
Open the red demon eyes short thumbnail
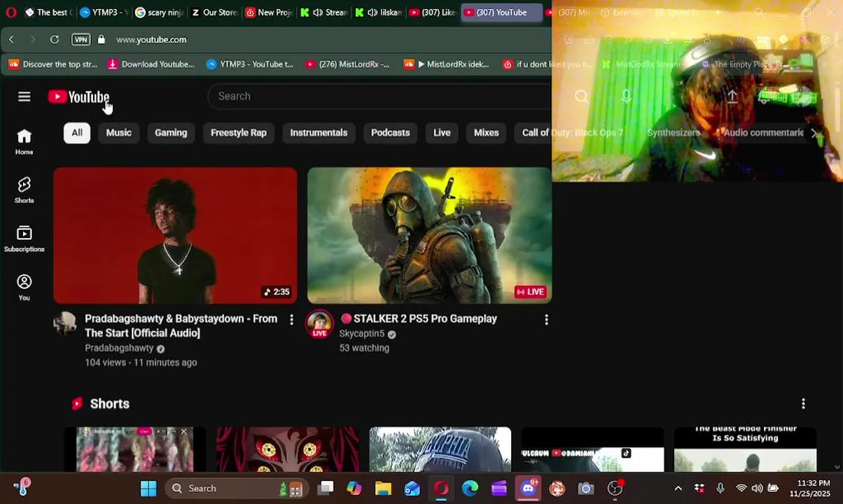(x=287, y=449)
